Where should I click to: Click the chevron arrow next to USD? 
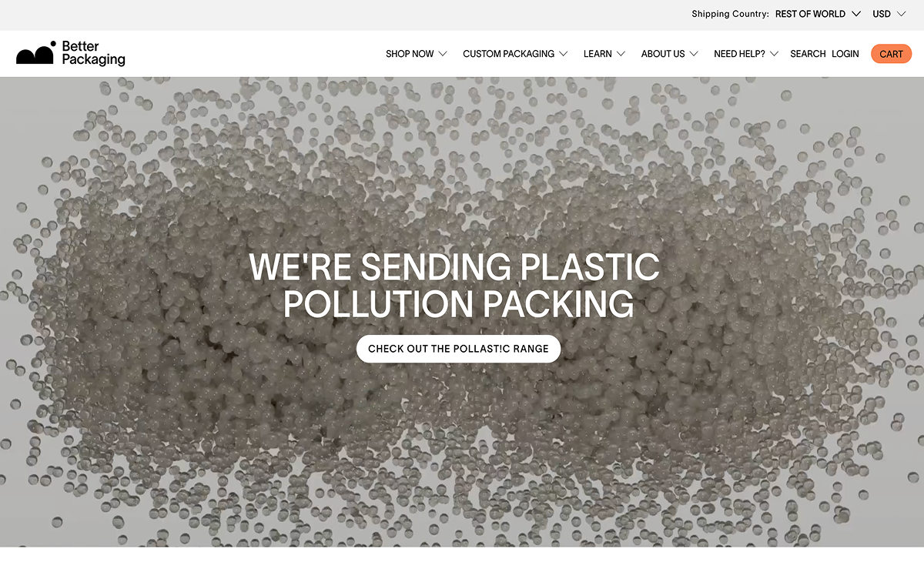901,14
